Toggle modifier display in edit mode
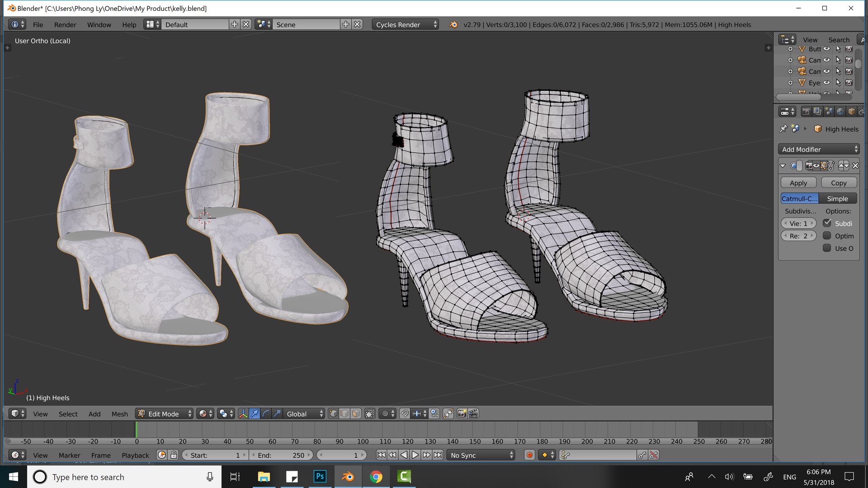 click(824, 166)
